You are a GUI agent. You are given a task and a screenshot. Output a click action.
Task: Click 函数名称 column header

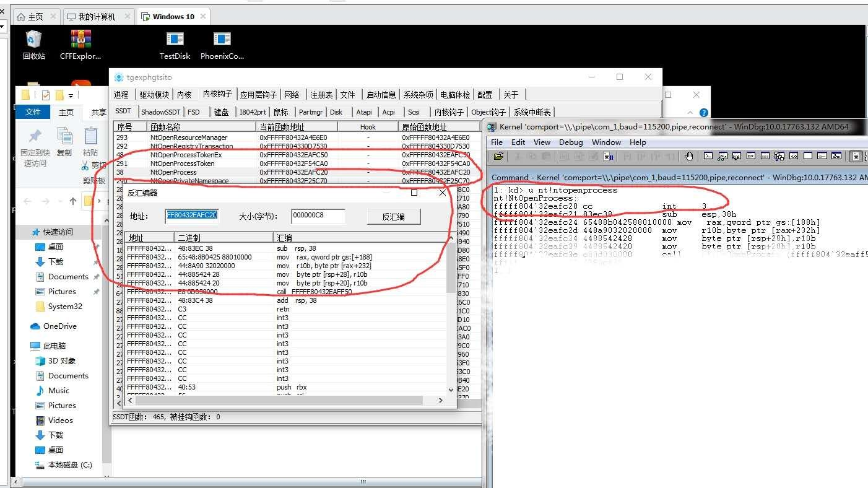[x=202, y=126]
